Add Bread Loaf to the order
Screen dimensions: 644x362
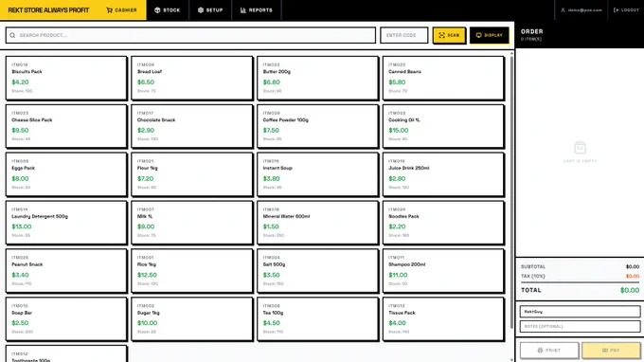coord(192,78)
